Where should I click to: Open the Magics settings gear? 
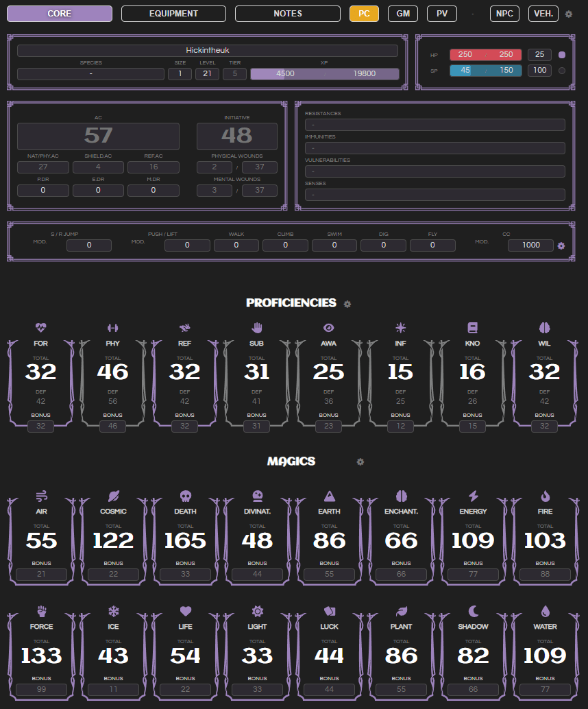(x=360, y=462)
